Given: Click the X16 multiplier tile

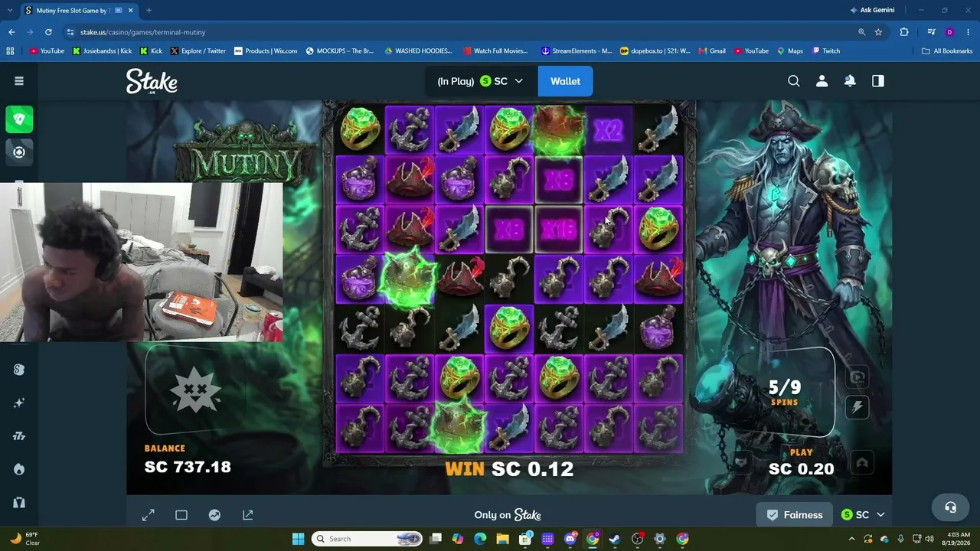Looking at the screenshot, I should coord(558,230).
